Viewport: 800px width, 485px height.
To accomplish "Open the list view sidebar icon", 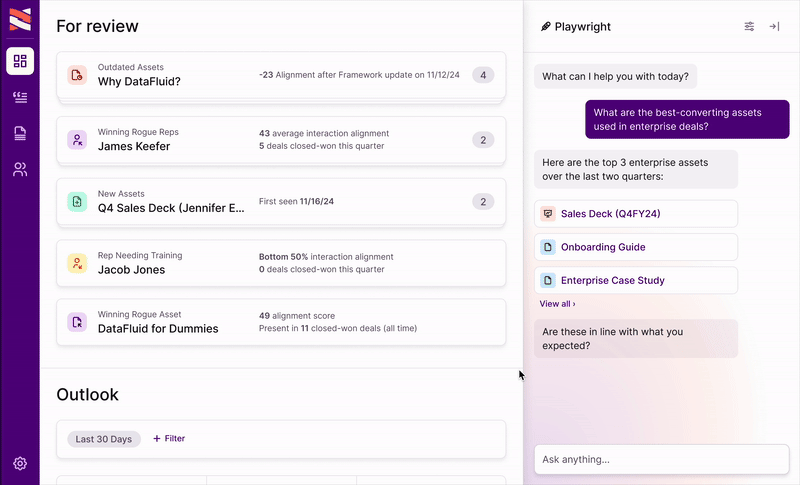I will [20, 97].
